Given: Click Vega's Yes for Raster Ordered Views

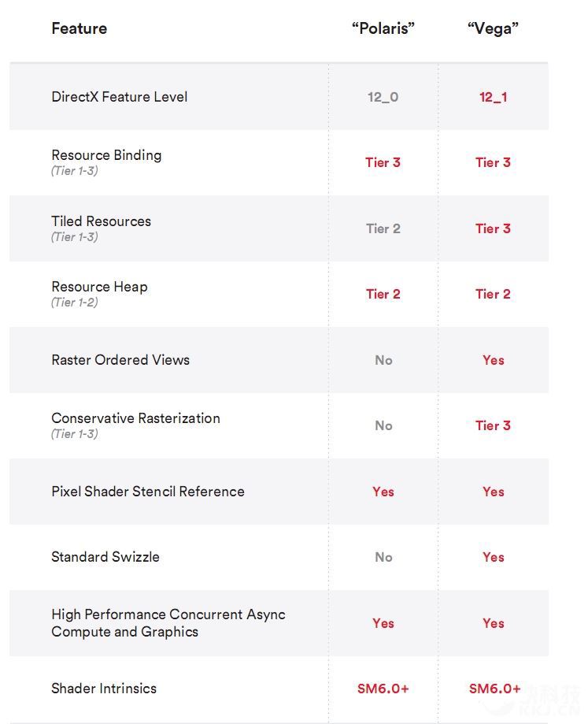Looking at the screenshot, I should (x=493, y=360).
